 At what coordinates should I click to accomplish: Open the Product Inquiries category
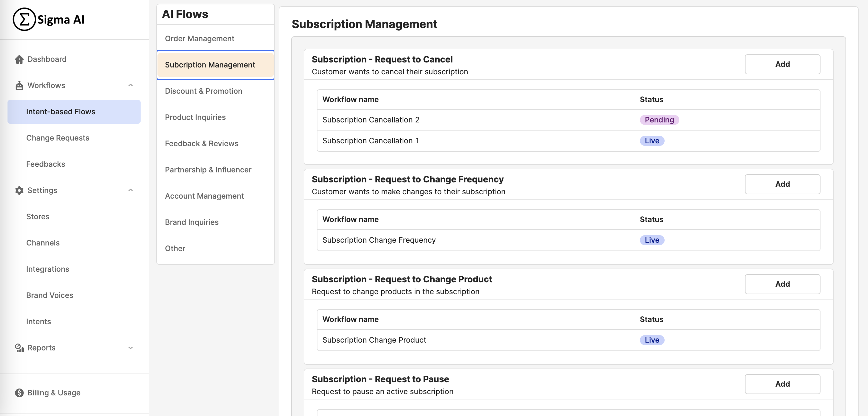pos(195,117)
